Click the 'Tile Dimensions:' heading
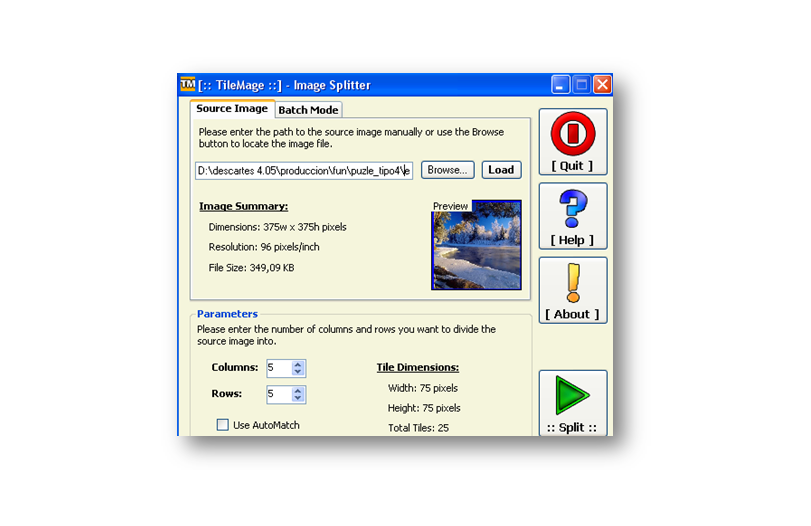This screenshot has width=811, height=526. (418, 367)
